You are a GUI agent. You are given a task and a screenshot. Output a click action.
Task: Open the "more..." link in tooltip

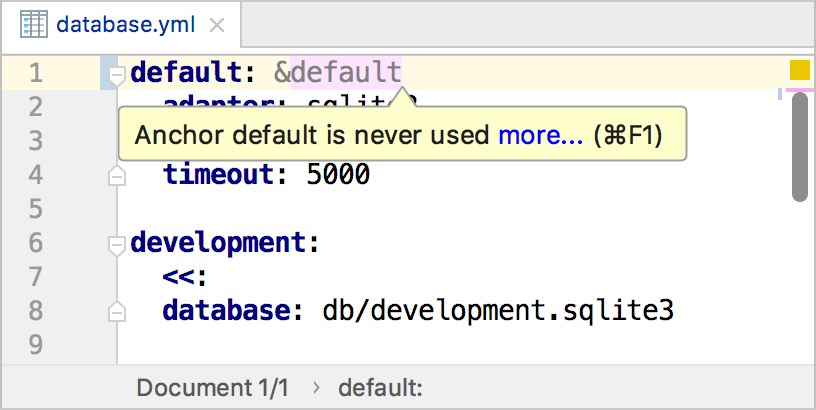[x=540, y=135]
